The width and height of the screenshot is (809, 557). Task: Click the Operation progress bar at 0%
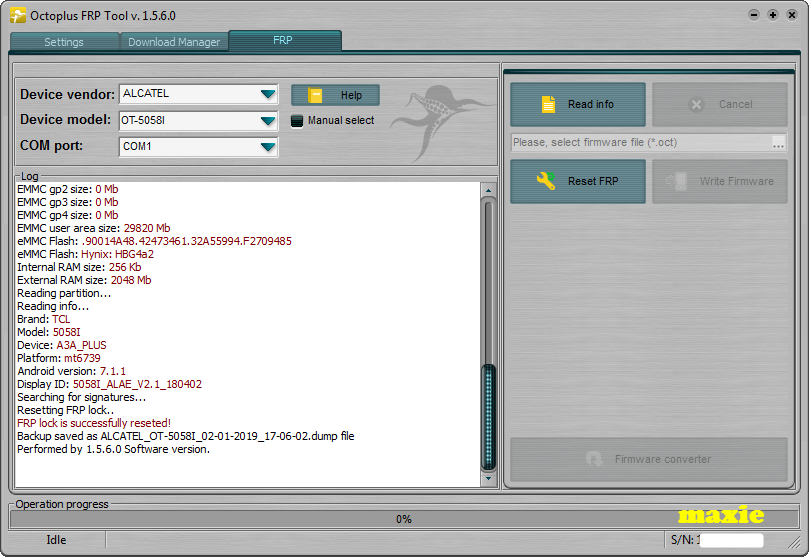click(404, 519)
